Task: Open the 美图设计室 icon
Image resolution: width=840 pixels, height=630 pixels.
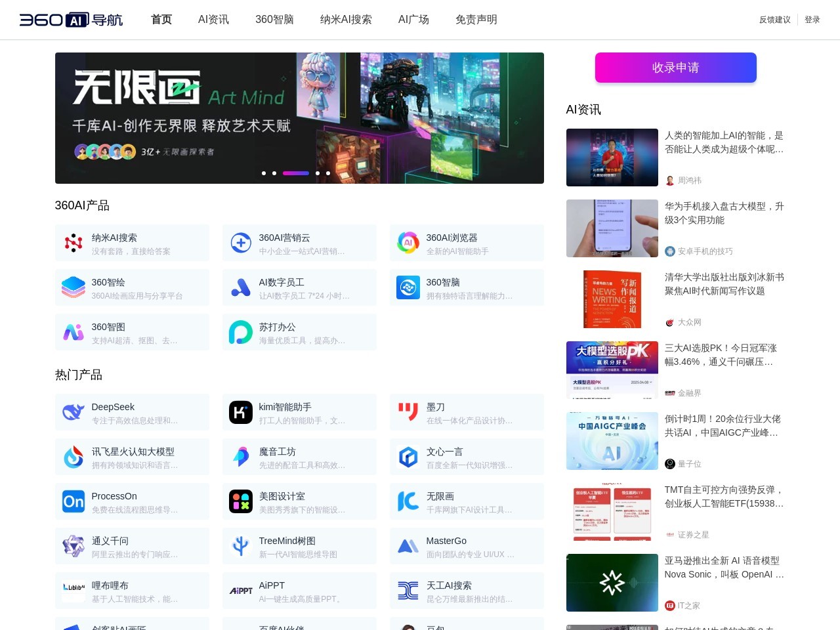Action: [x=240, y=501]
